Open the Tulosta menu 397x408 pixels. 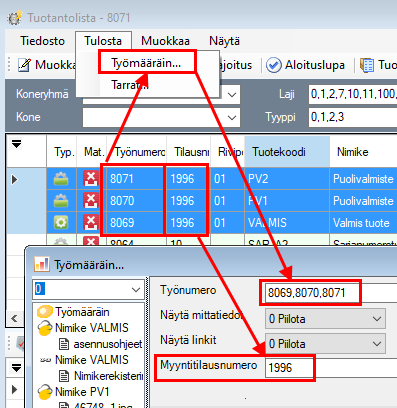point(103,41)
